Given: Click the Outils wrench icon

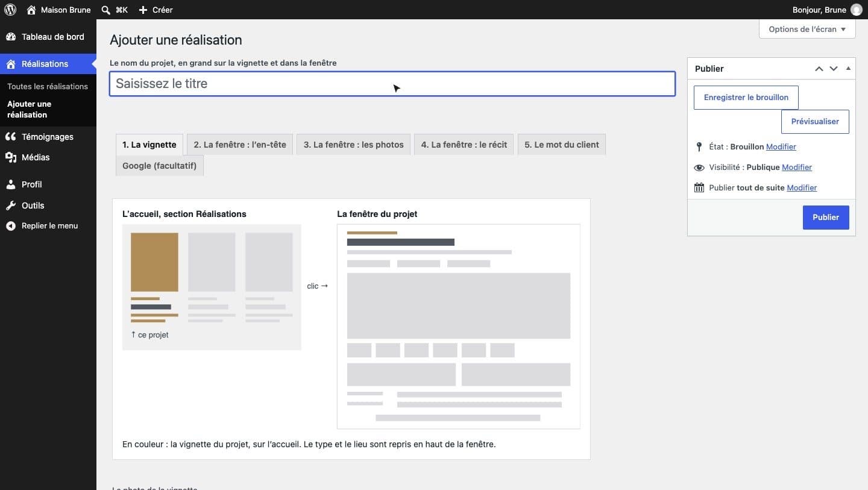Looking at the screenshot, I should (x=11, y=206).
